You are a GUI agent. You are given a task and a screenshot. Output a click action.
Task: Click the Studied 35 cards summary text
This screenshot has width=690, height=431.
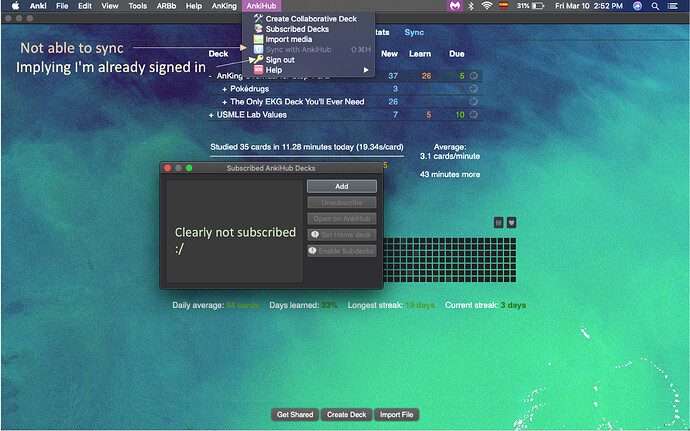[307, 147]
